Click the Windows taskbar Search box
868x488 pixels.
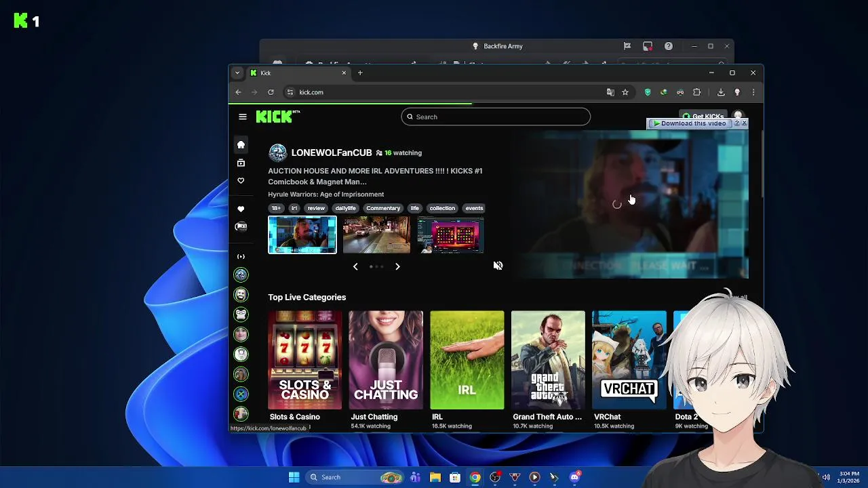354,477
